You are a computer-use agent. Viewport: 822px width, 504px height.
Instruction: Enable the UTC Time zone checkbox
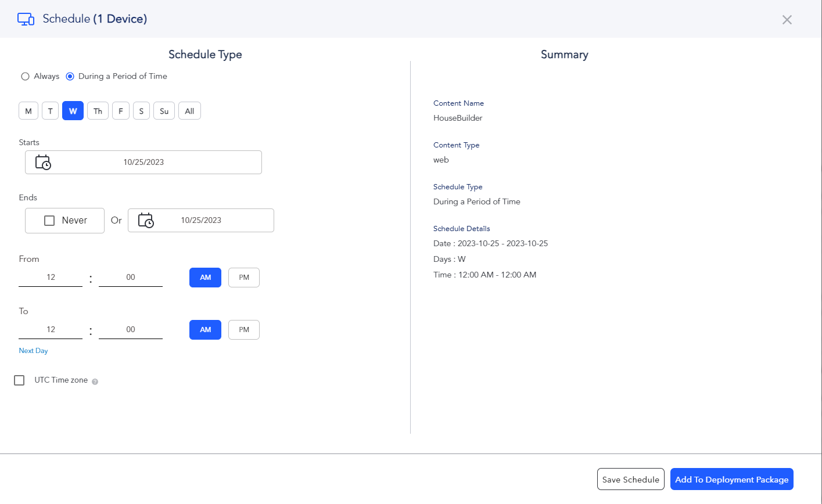point(19,380)
